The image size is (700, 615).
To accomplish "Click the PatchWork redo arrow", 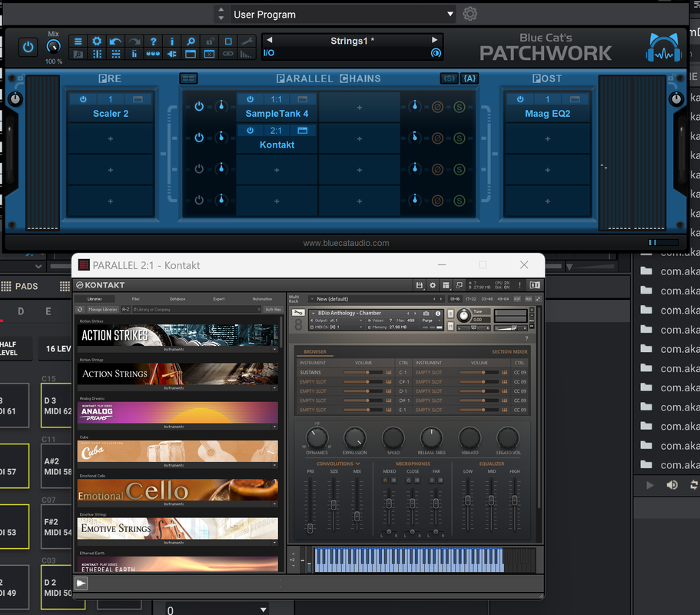I will (134, 42).
